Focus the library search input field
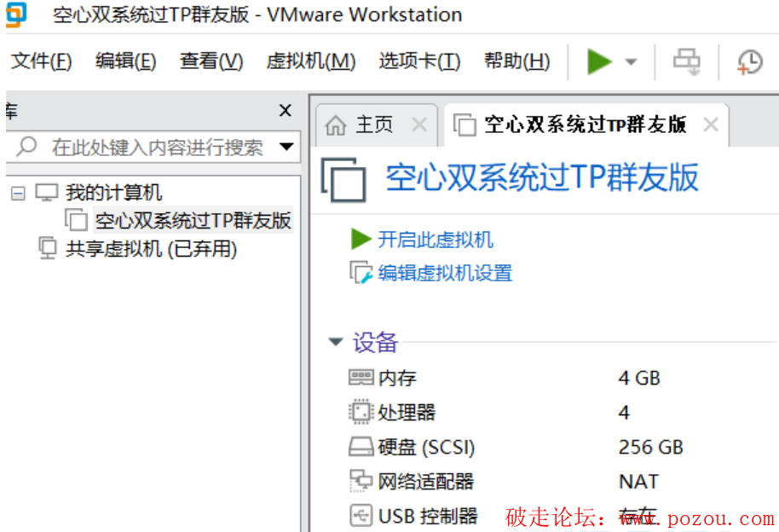Screen dimensions: 779x532 tap(157, 147)
